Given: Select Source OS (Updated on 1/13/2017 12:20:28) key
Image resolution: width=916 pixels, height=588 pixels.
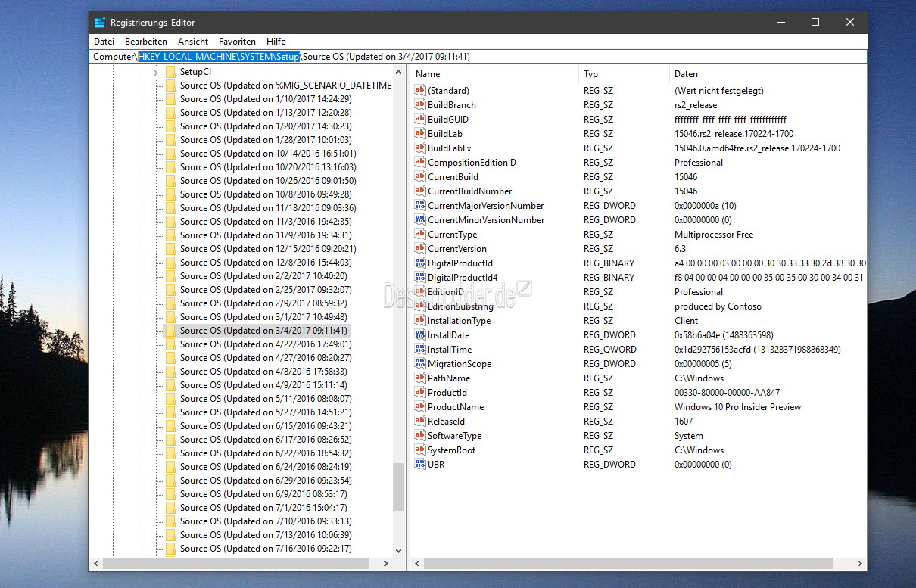Looking at the screenshot, I should [266, 113].
